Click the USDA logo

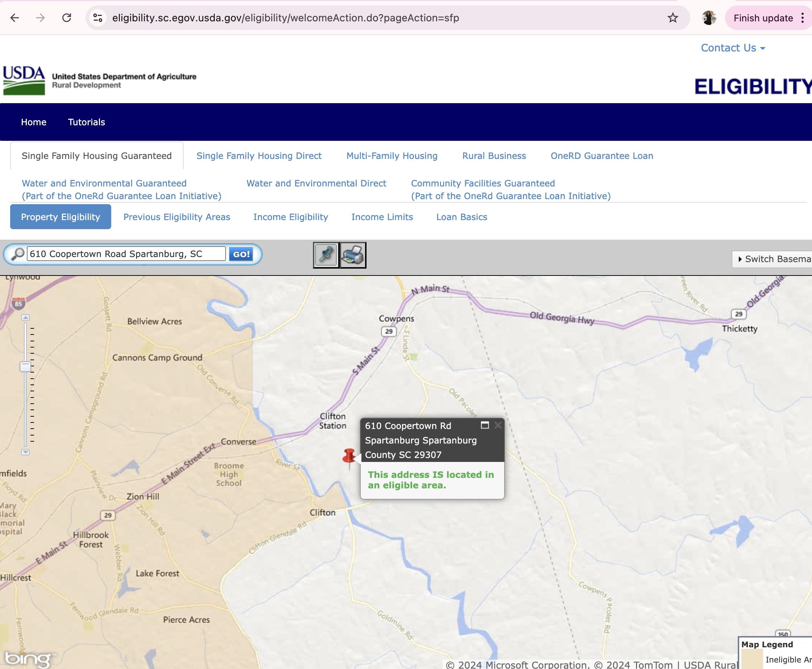(24, 80)
